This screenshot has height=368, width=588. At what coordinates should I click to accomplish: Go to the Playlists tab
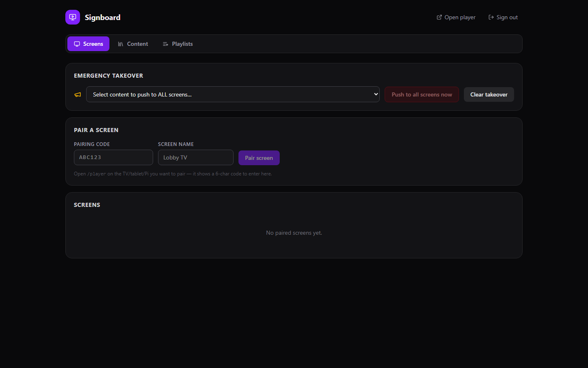pyautogui.click(x=178, y=44)
